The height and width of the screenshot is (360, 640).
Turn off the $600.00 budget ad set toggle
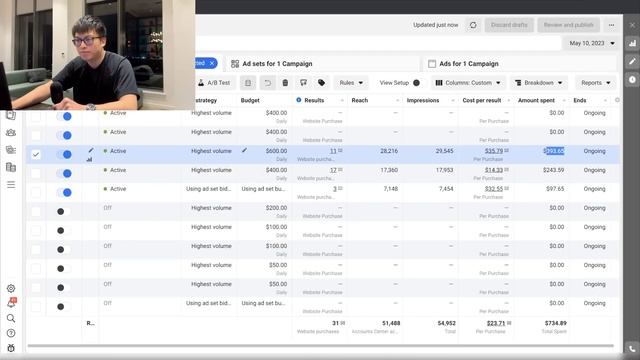click(x=64, y=155)
